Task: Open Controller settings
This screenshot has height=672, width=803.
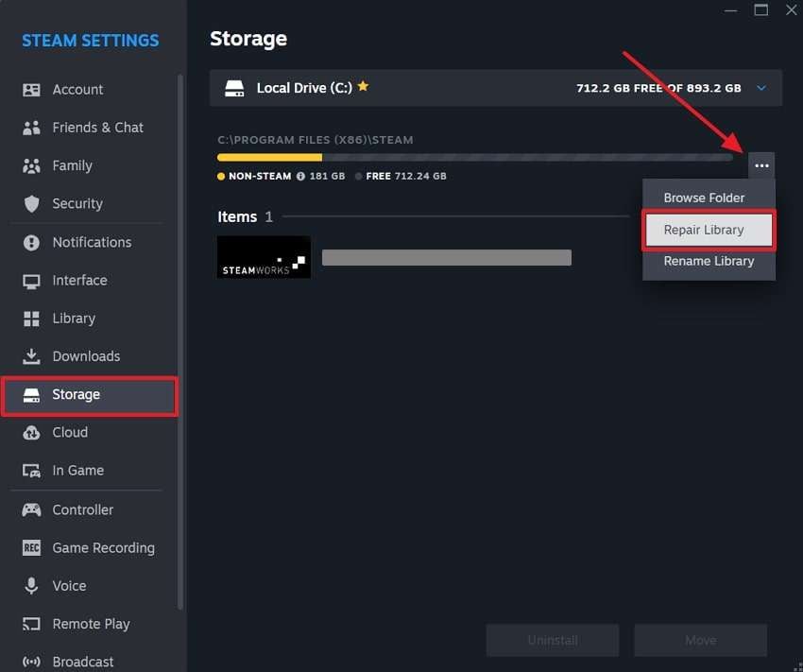Action: 90,510
